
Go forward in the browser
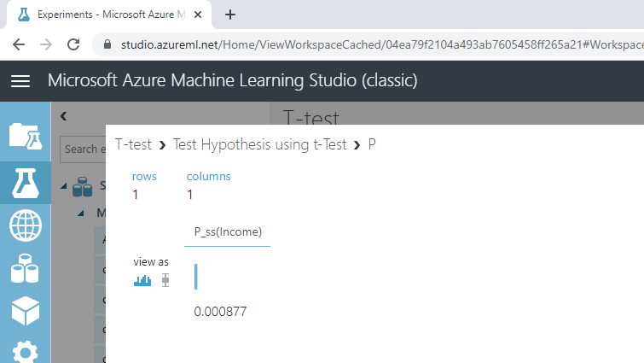tap(46, 44)
